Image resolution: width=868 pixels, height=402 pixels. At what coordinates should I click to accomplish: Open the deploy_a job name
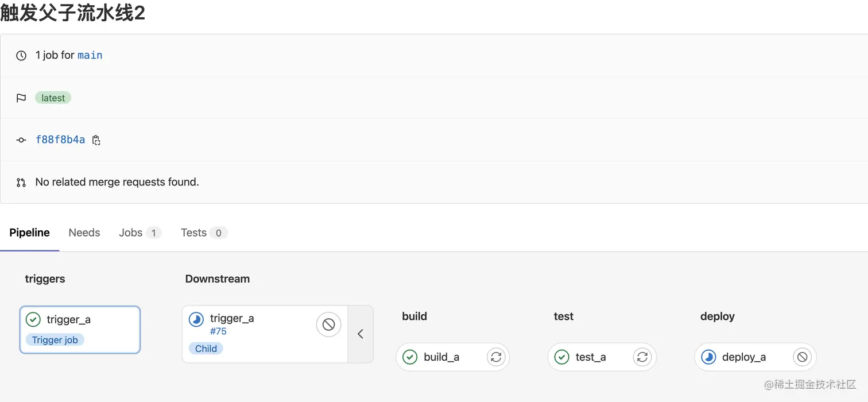pyautogui.click(x=744, y=357)
